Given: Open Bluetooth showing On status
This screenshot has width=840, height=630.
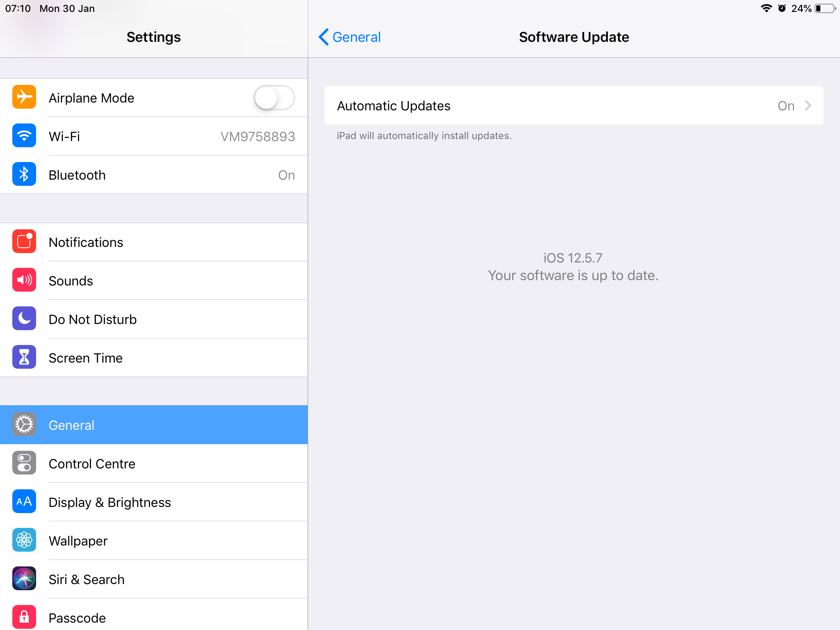Looking at the screenshot, I should 154,175.
